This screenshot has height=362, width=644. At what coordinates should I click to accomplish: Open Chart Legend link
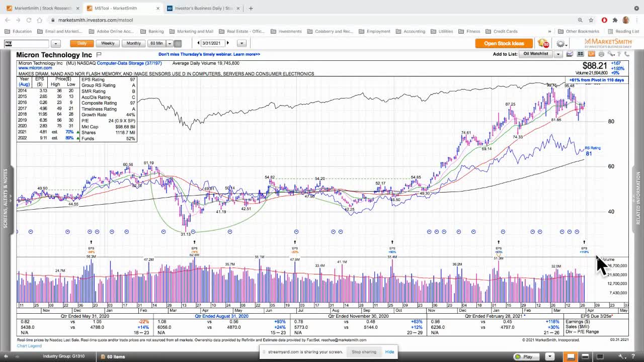29,346
